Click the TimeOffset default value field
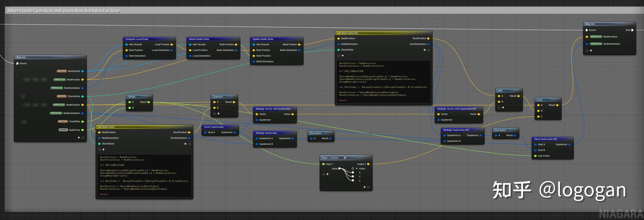Screen dimensions: 644x220 click(23, 122)
